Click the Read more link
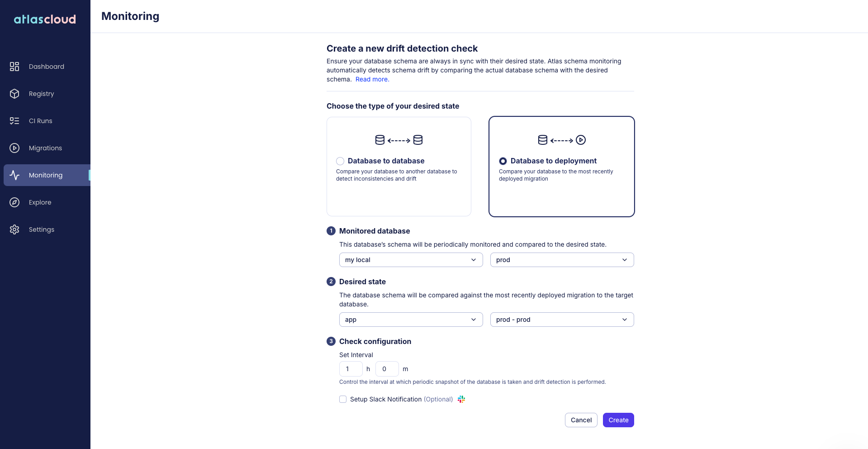Screen dimensions: 868x449 click(x=371, y=79)
